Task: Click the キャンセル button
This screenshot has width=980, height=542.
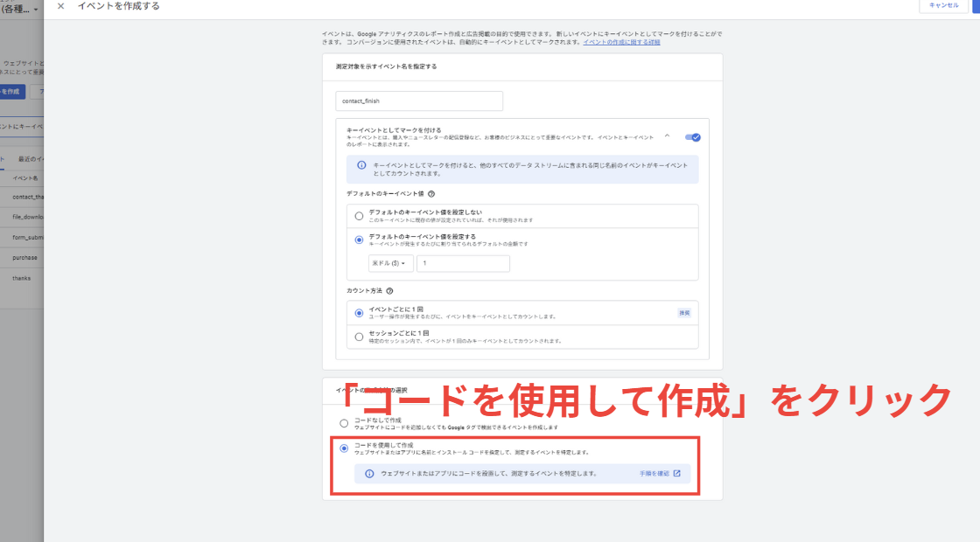Action: [x=943, y=5]
